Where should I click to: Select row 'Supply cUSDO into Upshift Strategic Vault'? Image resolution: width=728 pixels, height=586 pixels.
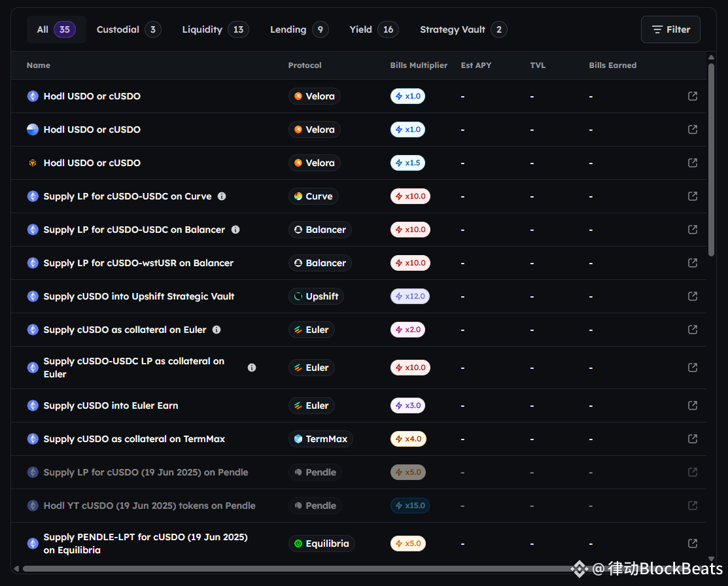pos(358,296)
